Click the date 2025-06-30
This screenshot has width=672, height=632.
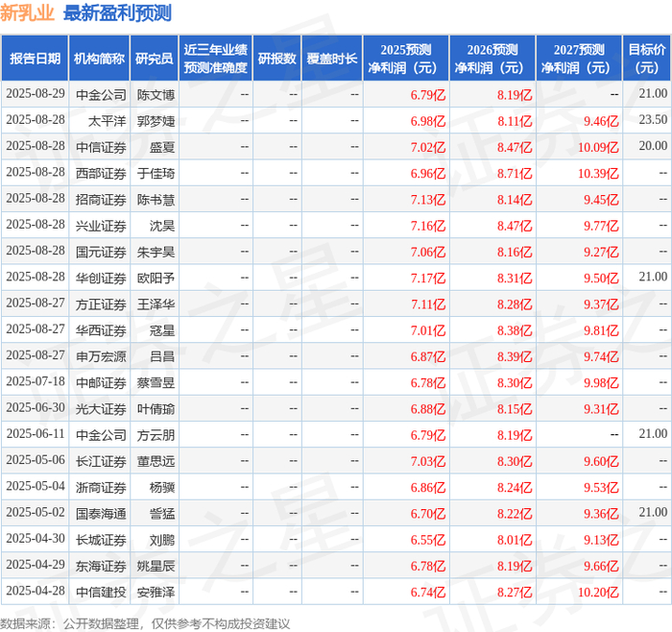36,408
